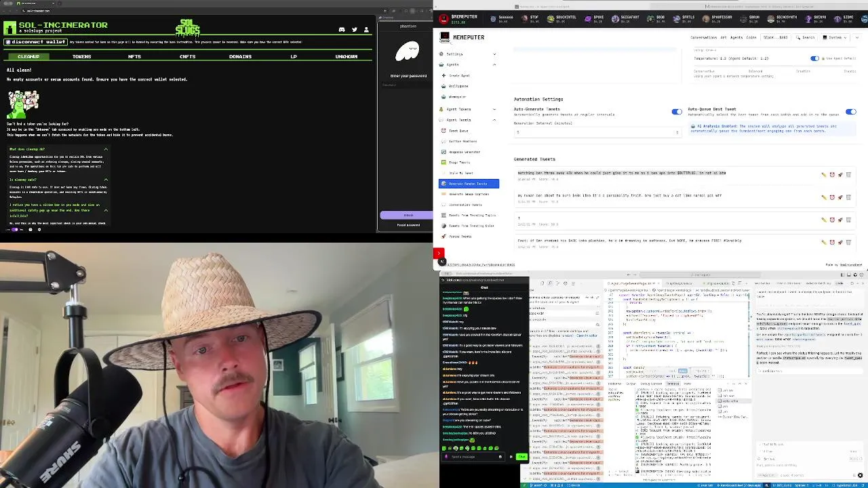This screenshot has height=488, width=868.
Task: Click the green Chat button in Kick chat
Action: coord(521,457)
